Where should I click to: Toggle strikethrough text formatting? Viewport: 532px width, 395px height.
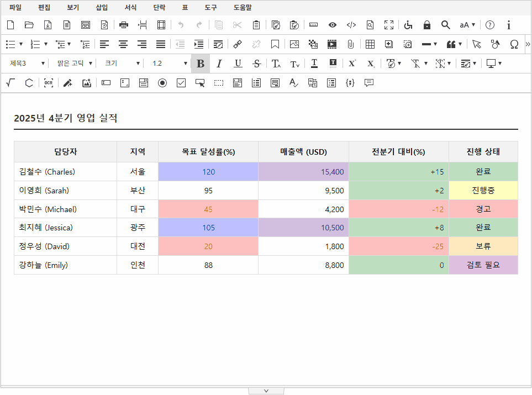pyautogui.click(x=256, y=64)
